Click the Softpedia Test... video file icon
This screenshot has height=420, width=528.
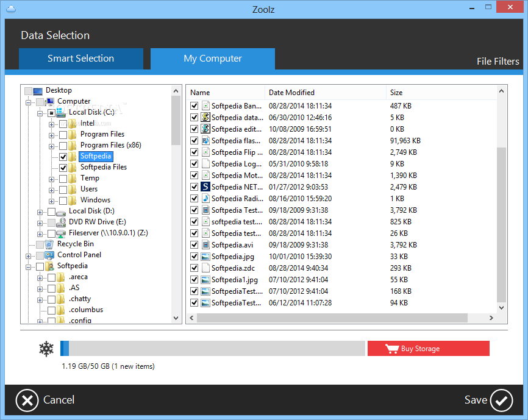tap(205, 210)
